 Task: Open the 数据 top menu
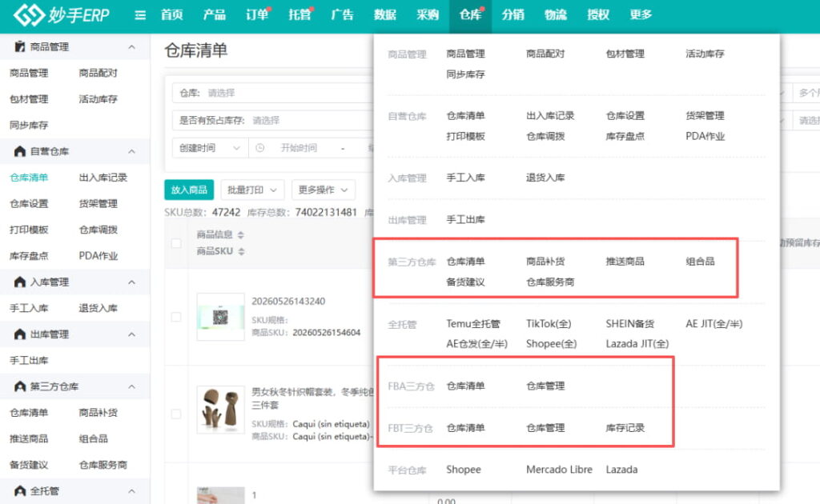[x=385, y=14]
